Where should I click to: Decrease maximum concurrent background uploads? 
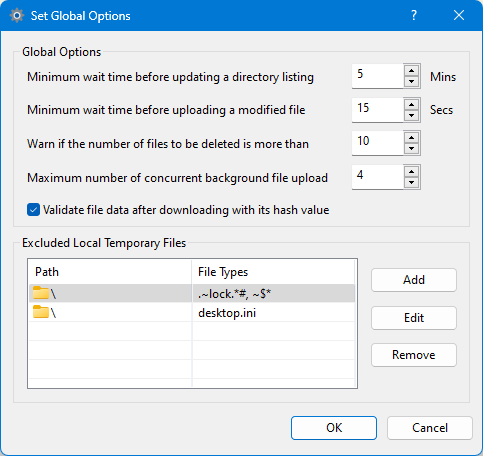point(412,183)
